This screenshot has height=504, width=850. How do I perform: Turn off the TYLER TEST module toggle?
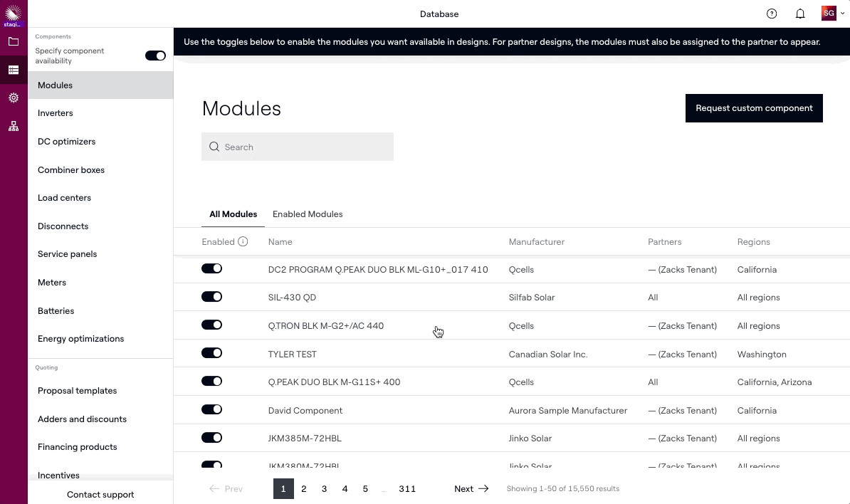point(211,353)
